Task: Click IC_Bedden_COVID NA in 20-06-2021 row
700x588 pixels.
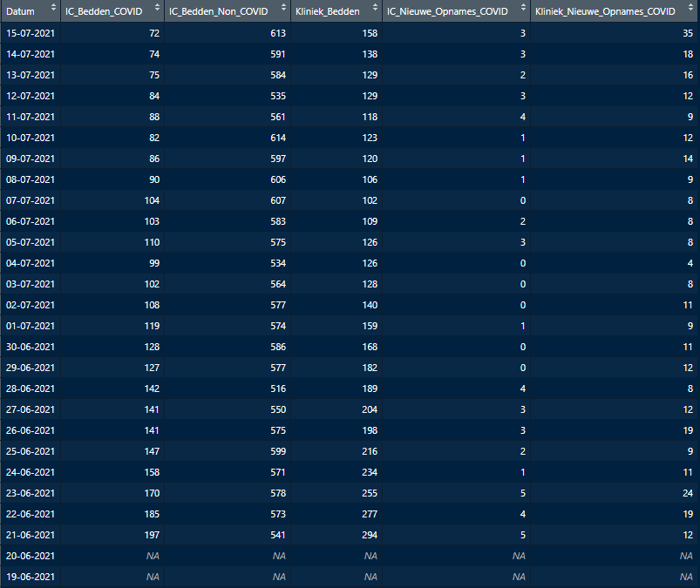Action: click(x=153, y=556)
